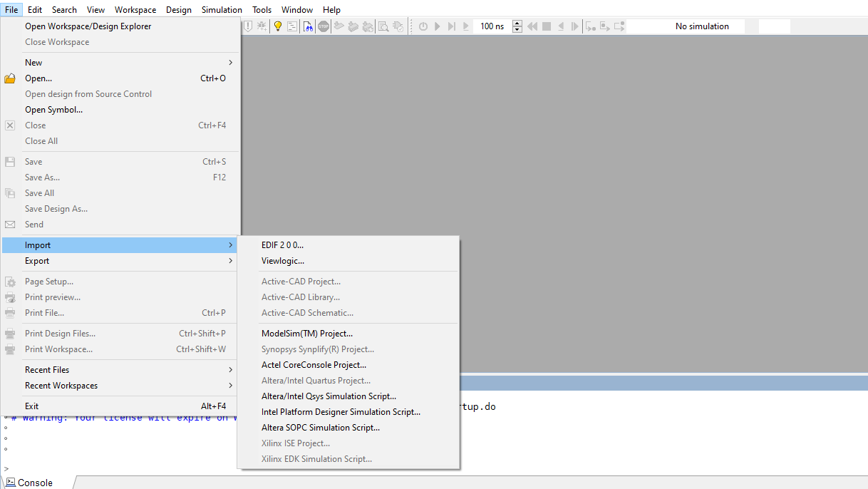Click the highlighted Import menu entry
This screenshot has width=868, height=489.
(120, 245)
